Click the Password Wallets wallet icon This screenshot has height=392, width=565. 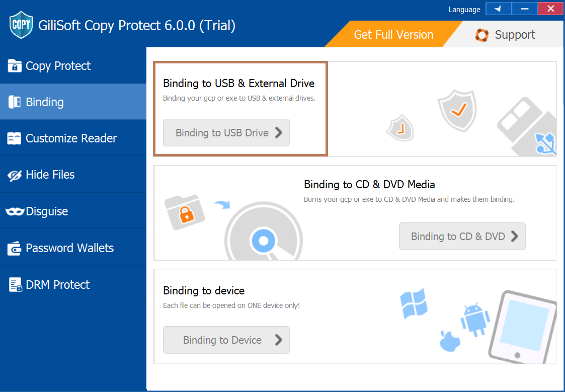[x=15, y=248]
